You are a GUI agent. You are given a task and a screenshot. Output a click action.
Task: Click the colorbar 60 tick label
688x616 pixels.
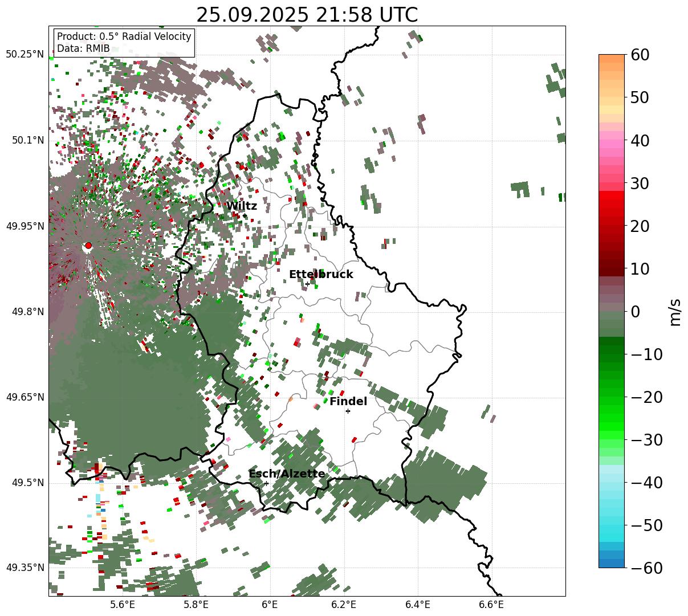point(640,55)
